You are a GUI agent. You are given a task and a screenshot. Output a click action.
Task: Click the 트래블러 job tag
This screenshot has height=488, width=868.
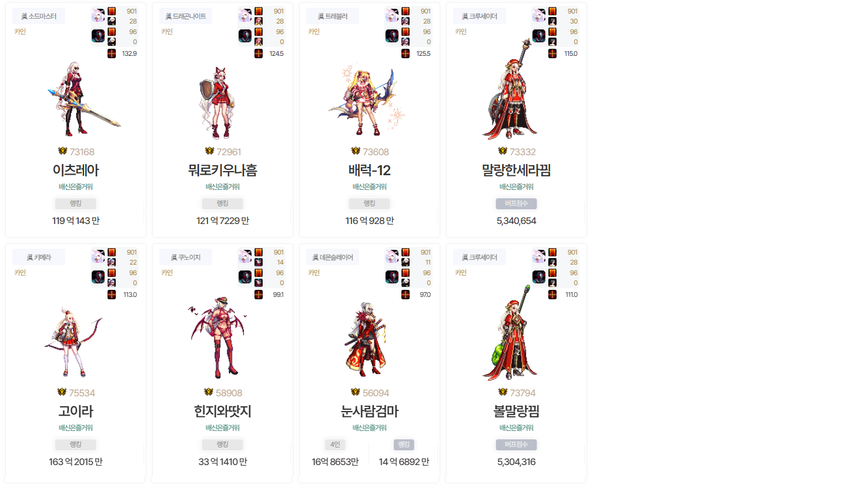tap(333, 16)
